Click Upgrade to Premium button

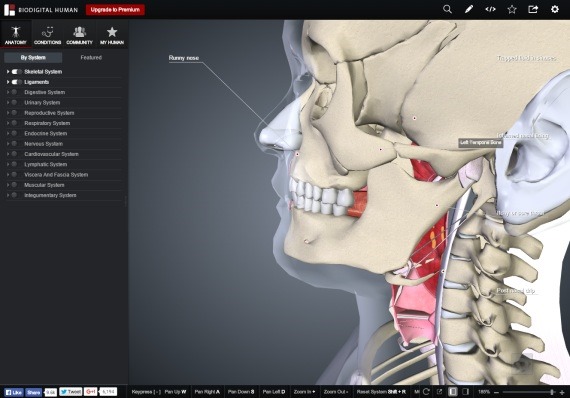pos(115,9)
